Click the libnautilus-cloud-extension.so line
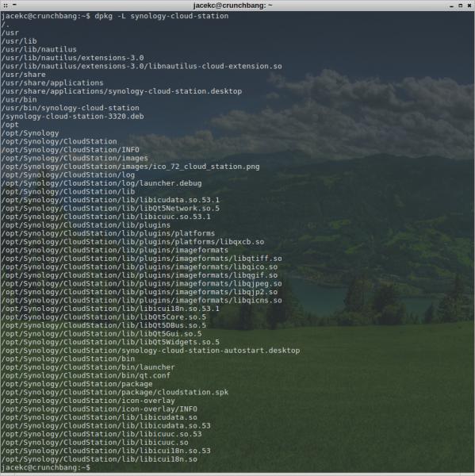Image resolution: width=475 pixels, height=476 pixels. tap(142, 66)
